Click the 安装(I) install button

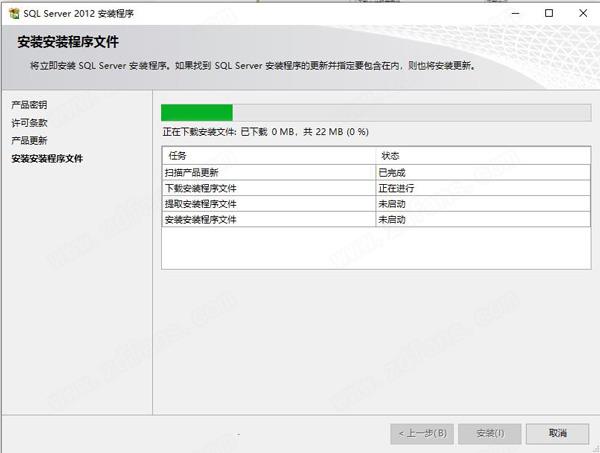[490, 433]
